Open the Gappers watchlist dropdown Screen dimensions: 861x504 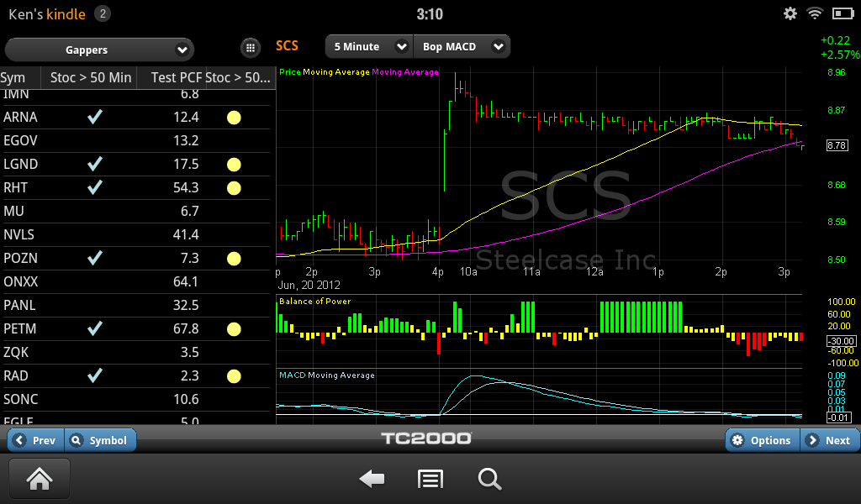(x=99, y=50)
